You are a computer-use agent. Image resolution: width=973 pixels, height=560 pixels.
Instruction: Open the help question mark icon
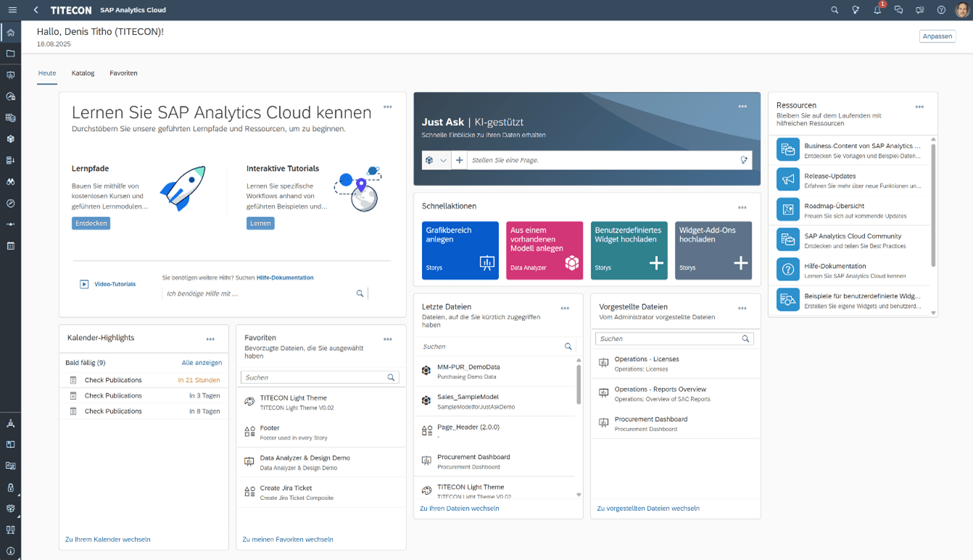(941, 10)
